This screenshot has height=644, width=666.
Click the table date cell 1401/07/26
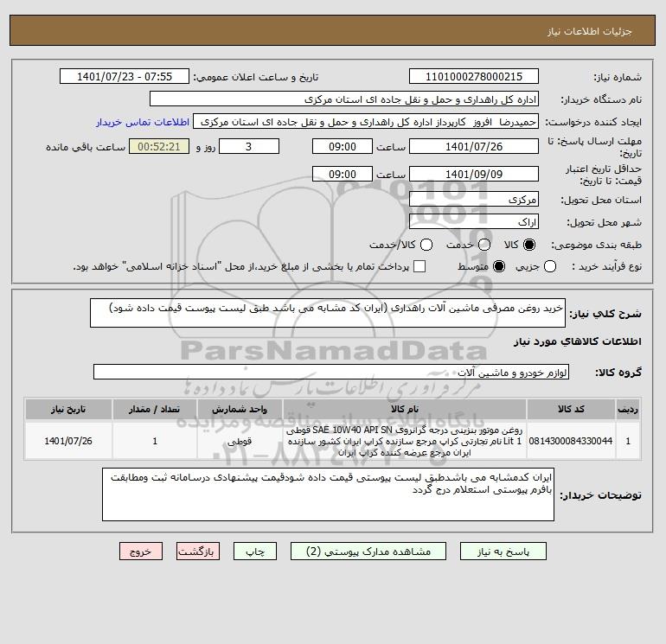click(x=68, y=441)
